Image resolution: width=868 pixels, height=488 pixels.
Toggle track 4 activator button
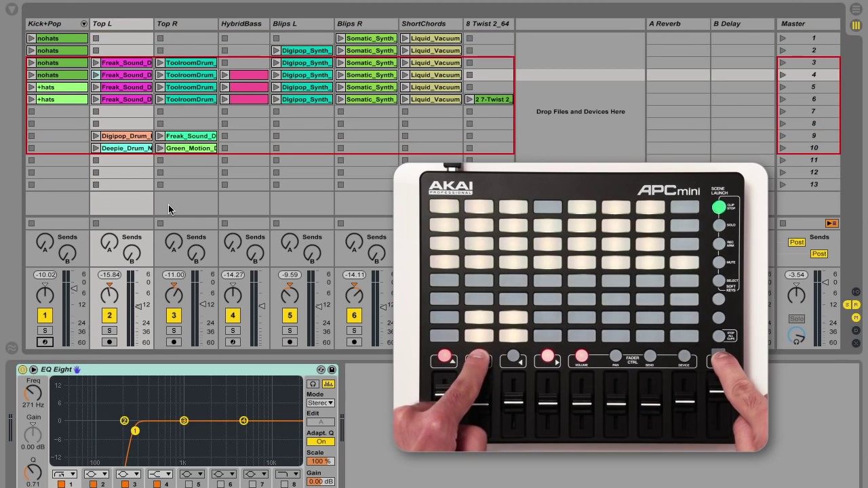point(233,315)
